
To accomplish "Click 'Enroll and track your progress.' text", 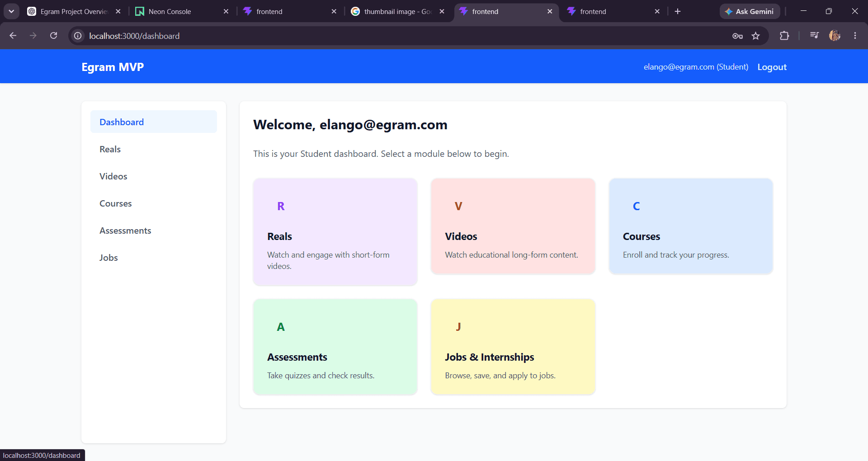I will tap(676, 255).
